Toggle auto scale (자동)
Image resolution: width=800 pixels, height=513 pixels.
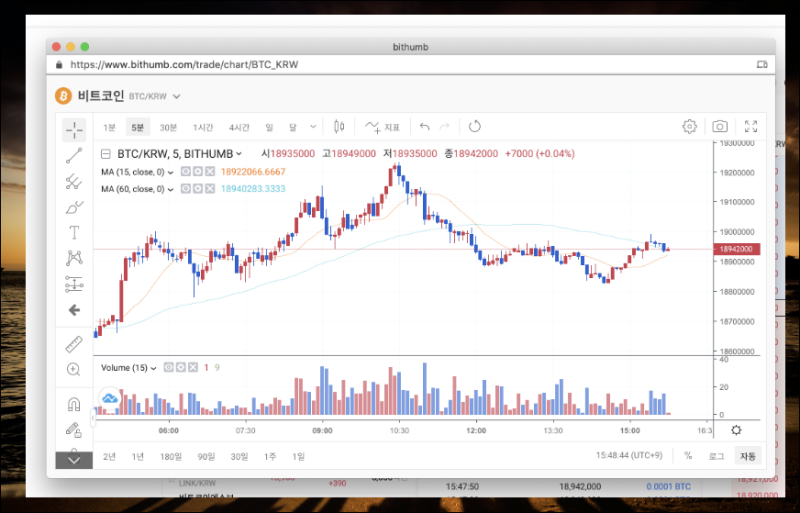(x=748, y=456)
